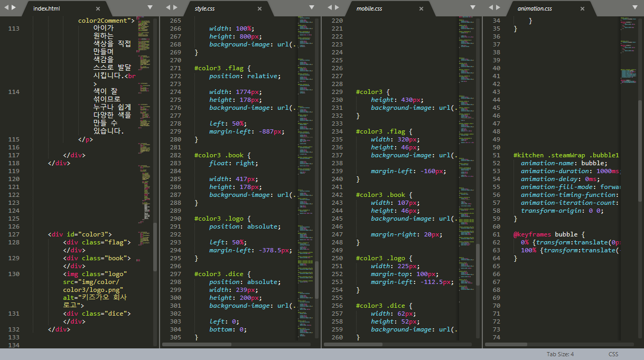Click 'animation-delay: 0ms;' in animation.css
This screenshot has width=644, height=360.
click(560, 179)
